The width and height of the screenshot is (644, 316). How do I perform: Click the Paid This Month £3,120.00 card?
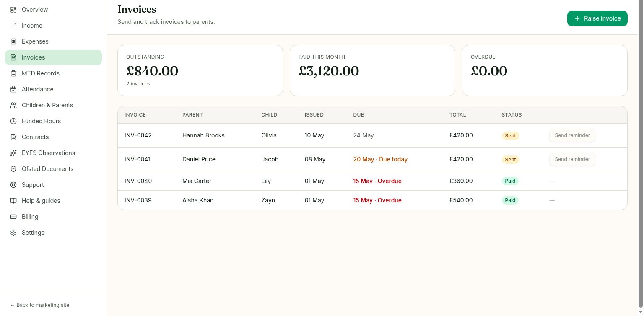(x=372, y=70)
